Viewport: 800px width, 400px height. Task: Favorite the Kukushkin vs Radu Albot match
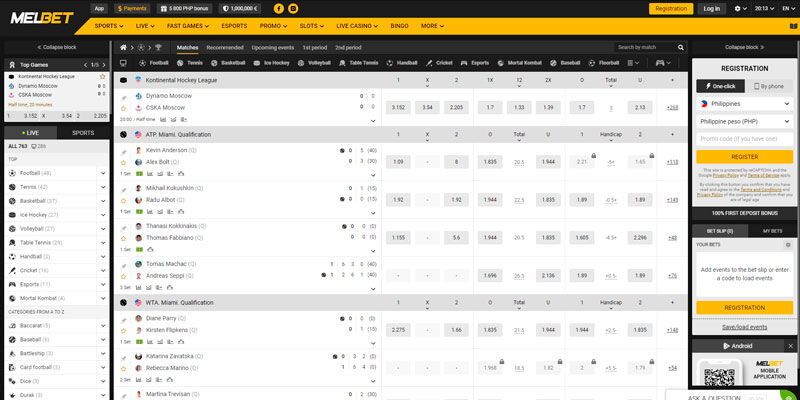pyautogui.click(x=123, y=201)
